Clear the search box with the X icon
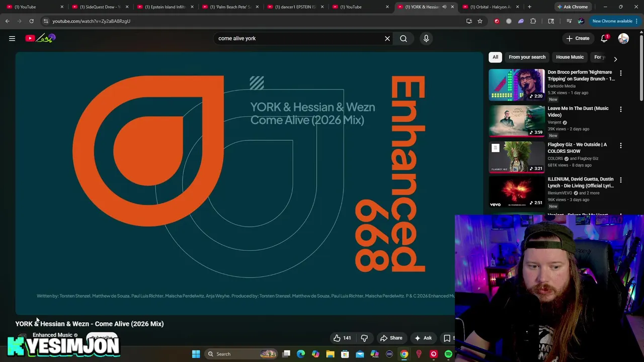The height and width of the screenshot is (362, 644). click(387, 38)
